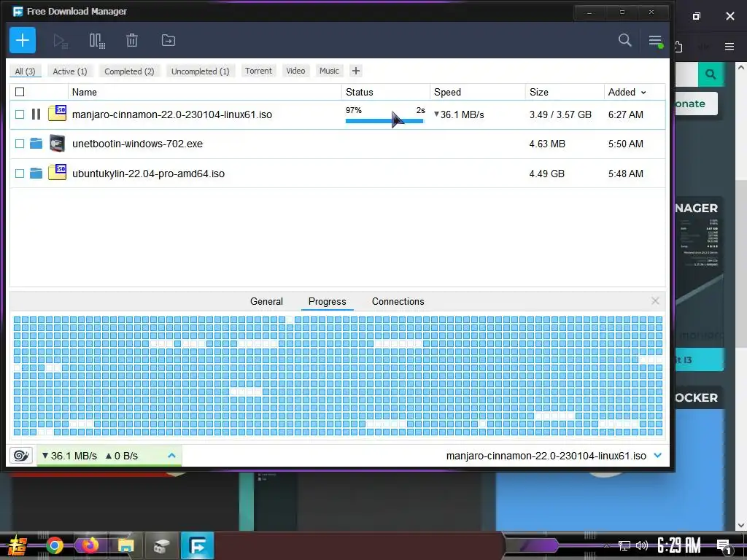Click download speed 36.1 MB/s in status bar

tap(69, 456)
